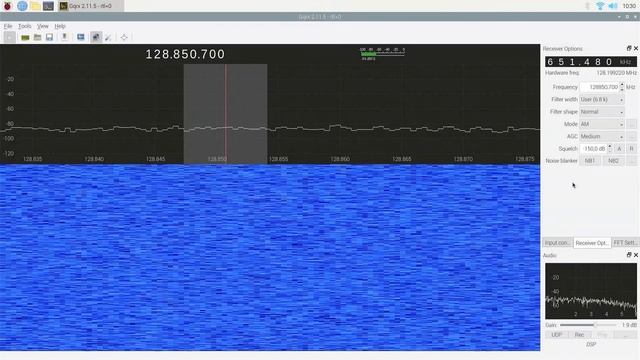Increase Squelch with the up arrow

click(x=610, y=146)
